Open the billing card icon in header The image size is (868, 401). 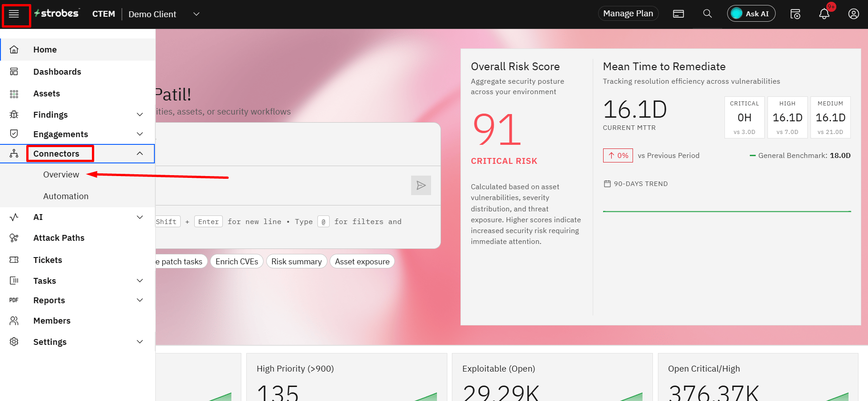(x=678, y=14)
